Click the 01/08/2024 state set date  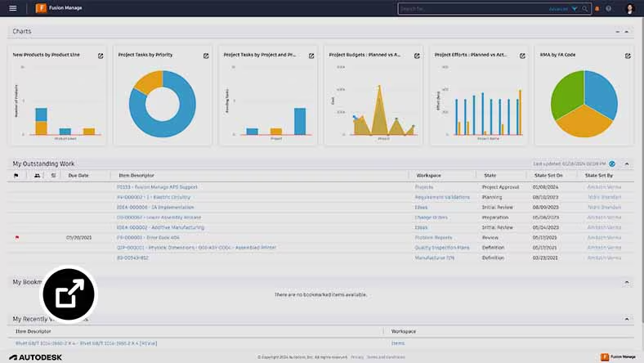pyautogui.click(x=545, y=187)
